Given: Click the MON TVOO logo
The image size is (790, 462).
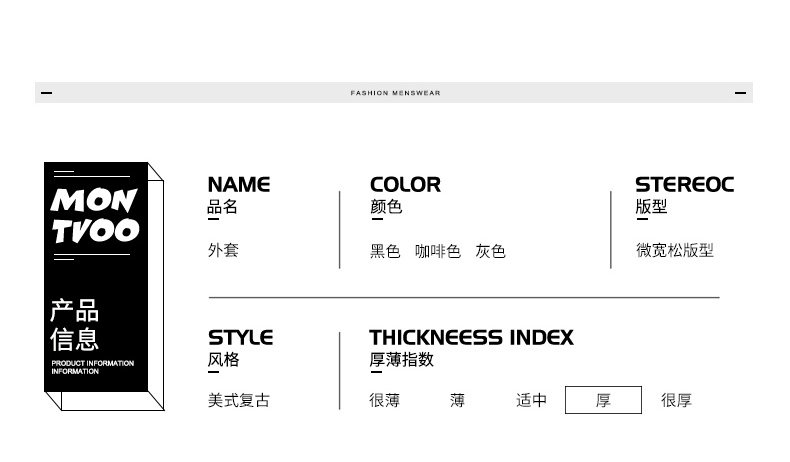Looking at the screenshot, I should (95, 216).
